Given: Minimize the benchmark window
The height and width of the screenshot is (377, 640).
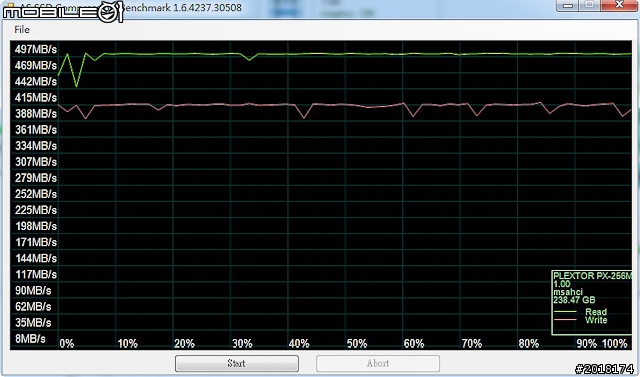Looking at the screenshot, I should 567,5.
